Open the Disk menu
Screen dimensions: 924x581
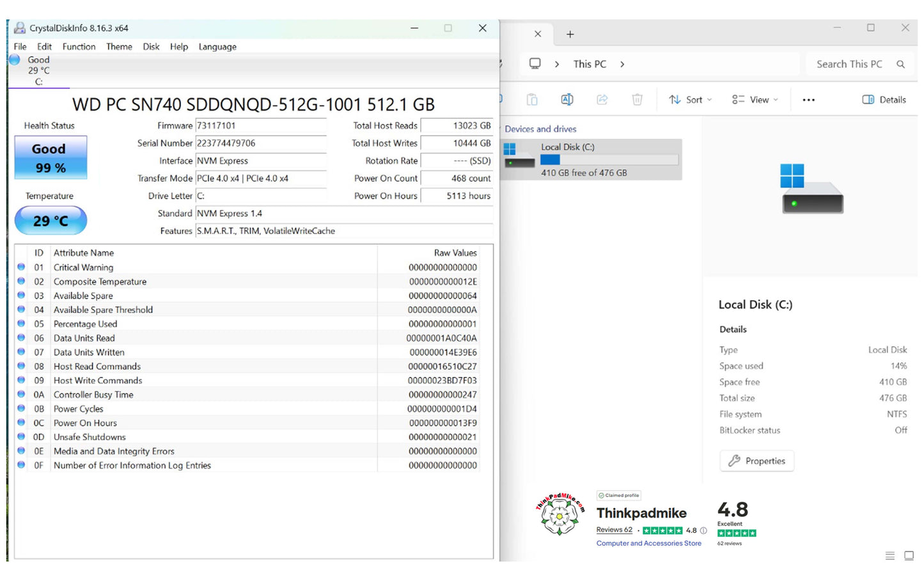click(x=151, y=47)
